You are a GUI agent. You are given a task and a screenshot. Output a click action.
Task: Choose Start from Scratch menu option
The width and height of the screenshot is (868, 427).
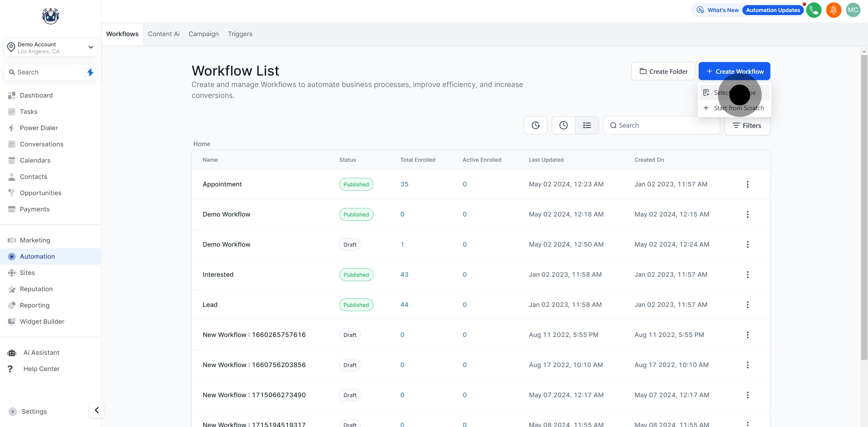coord(738,108)
